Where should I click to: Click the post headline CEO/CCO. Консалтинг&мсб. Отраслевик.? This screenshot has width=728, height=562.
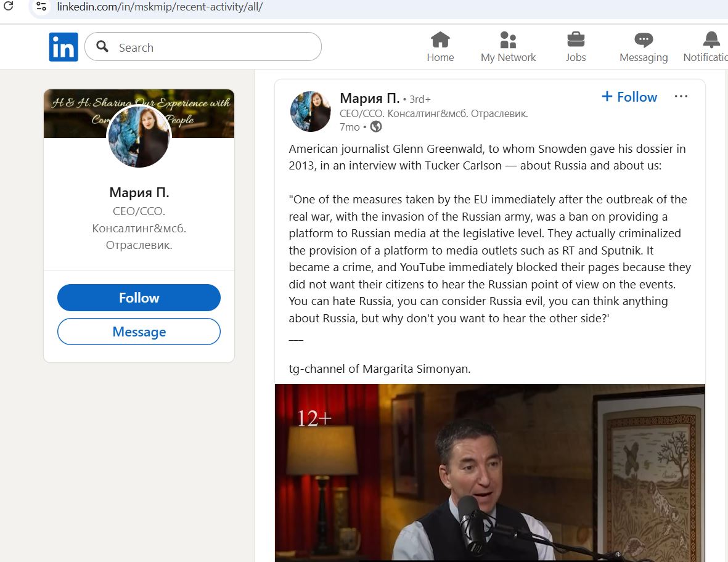(x=433, y=114)
